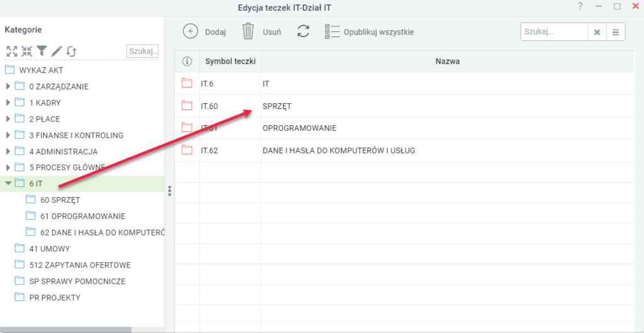Click the Dodaj plus icon
This screenshot has height=333, width=644.
pyautogui.click(x=190, y=31)
